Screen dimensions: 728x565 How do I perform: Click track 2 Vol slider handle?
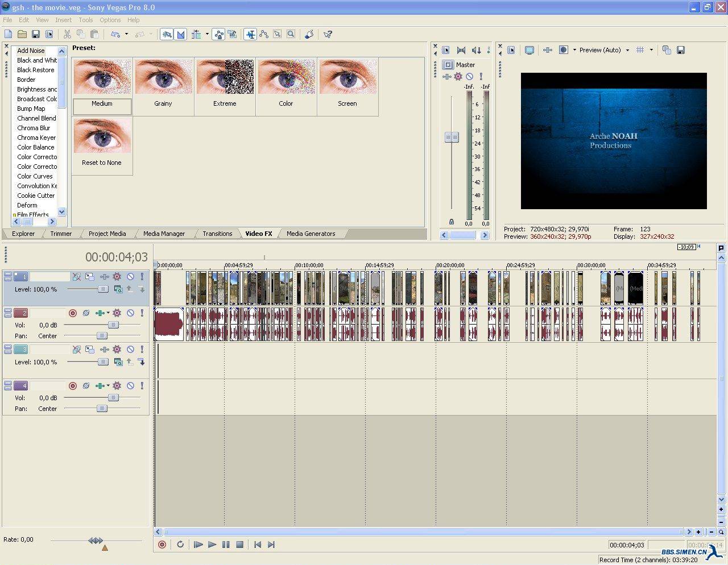click(x=113, y=325)
